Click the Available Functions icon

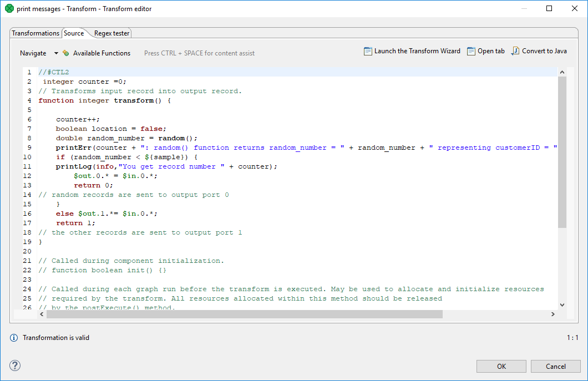(x=66, y=53)
